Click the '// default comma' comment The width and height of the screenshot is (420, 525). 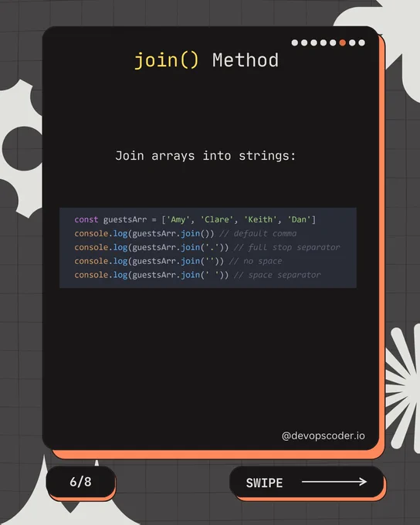(258, 233)
